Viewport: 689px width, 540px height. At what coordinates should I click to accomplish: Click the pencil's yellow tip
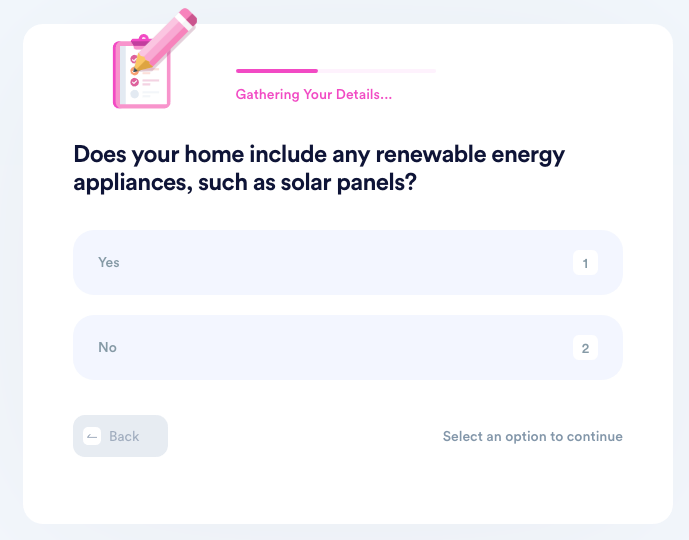click(140, 64)
